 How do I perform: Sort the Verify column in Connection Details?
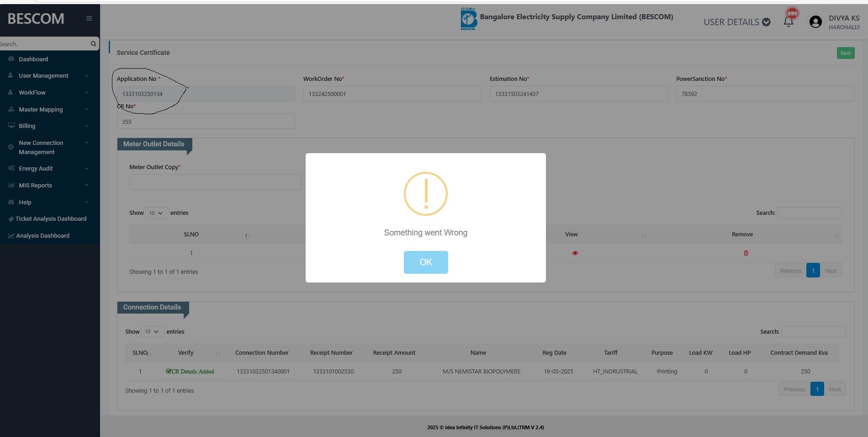click(218, 354)
